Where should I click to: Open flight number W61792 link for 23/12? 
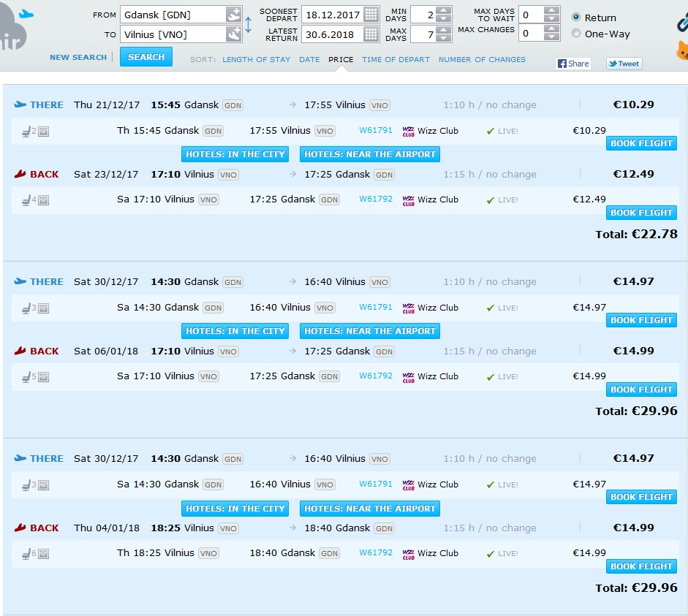coord(376,199)
